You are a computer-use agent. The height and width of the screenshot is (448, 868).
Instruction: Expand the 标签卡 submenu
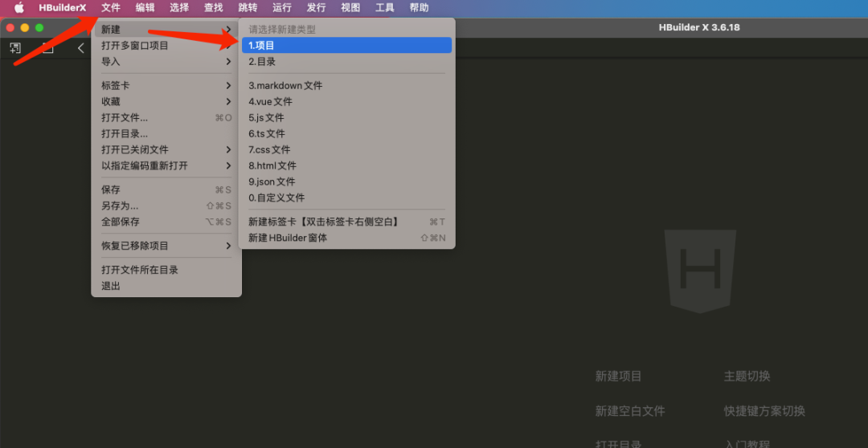pyautogui.click(x=166, y=86)
